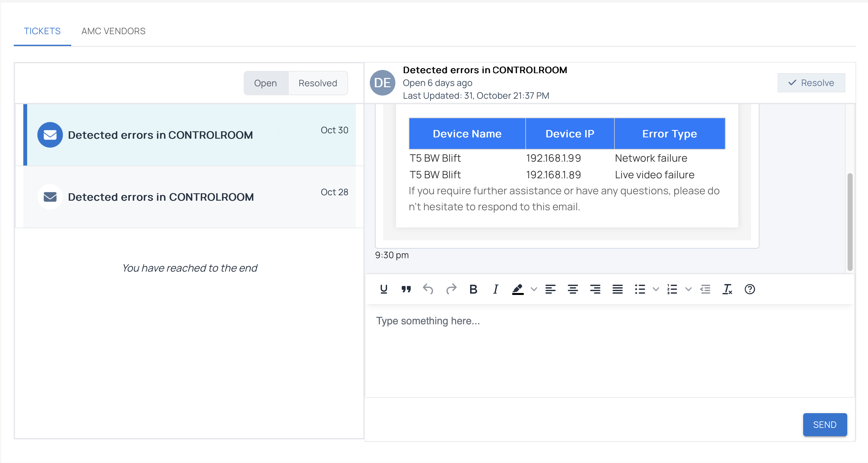Apply underline formatting in the editor
This screenshot has height=463, width=868.
[384, 289]
